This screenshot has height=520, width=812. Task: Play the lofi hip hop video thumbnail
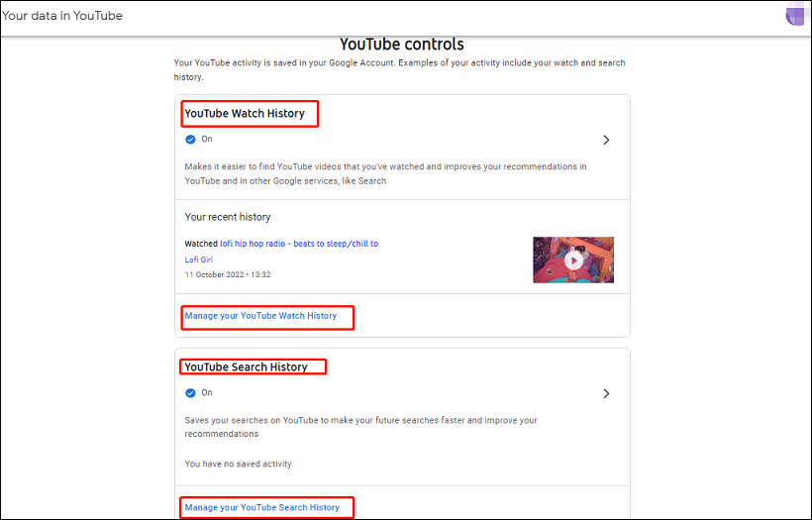573,260
